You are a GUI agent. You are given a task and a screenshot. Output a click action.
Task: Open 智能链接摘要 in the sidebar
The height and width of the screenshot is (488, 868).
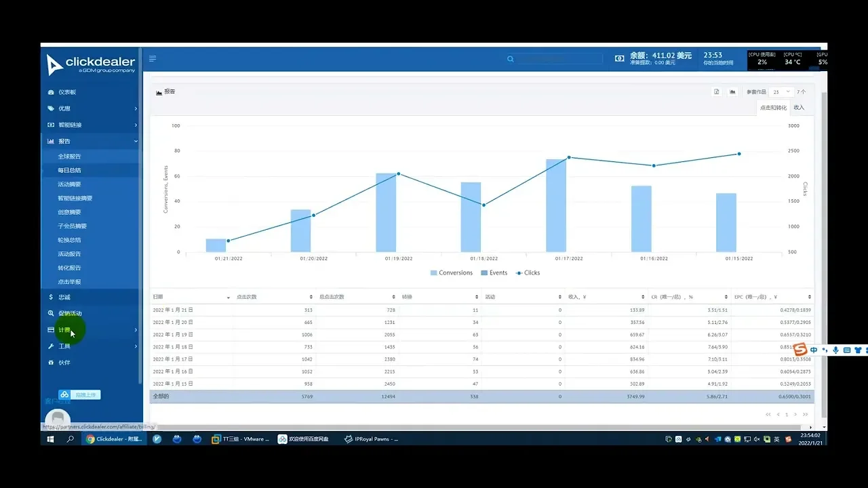pyautogui.click(x=75, y=199)
